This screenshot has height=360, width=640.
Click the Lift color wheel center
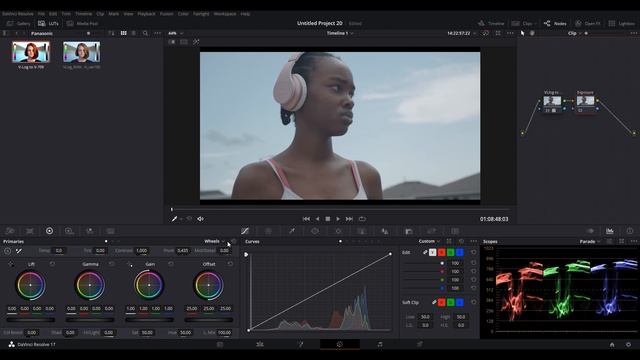tap(31, 285)
